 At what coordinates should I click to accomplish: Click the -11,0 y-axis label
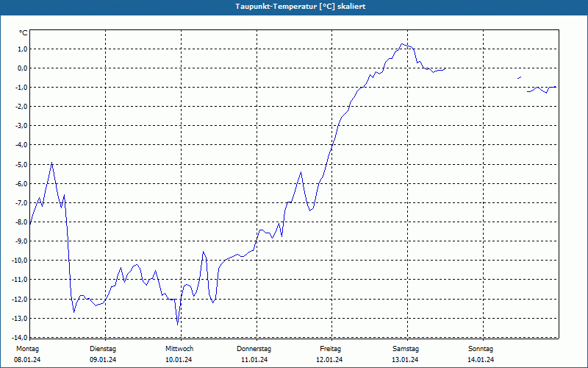[x=20, y=279]
